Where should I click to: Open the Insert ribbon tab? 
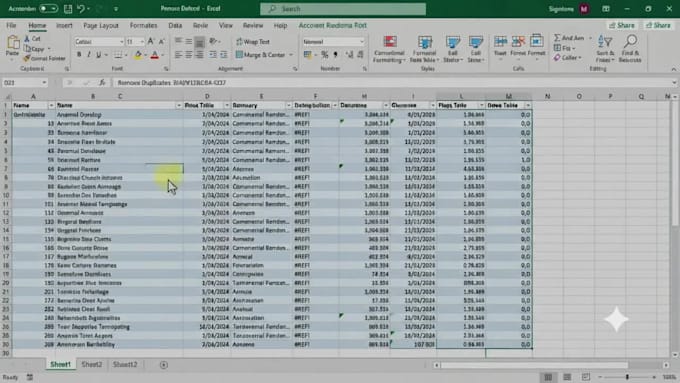tap(64, 26)
